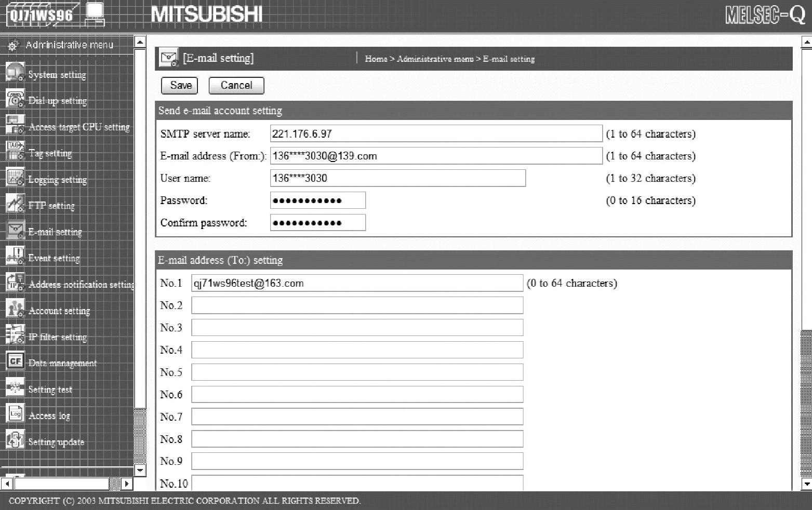
Task: Click the sidebar horizontal scroll right arrow
Action: click(126, 484)
